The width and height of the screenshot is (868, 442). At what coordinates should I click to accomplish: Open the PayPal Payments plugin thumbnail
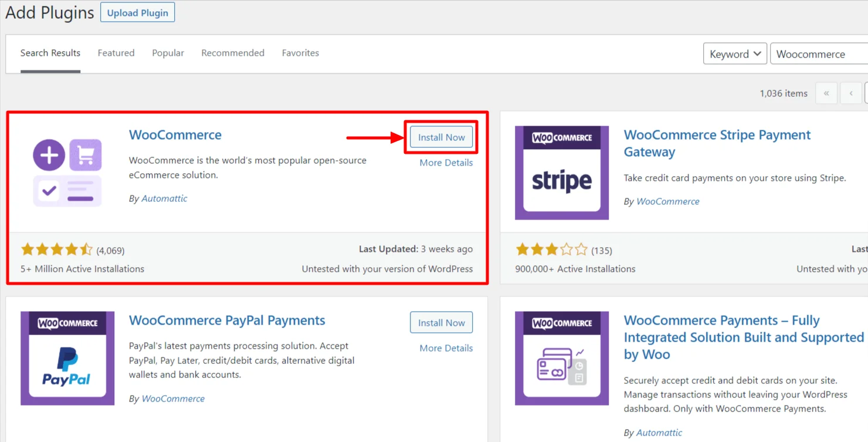click(x=67, y=358)
